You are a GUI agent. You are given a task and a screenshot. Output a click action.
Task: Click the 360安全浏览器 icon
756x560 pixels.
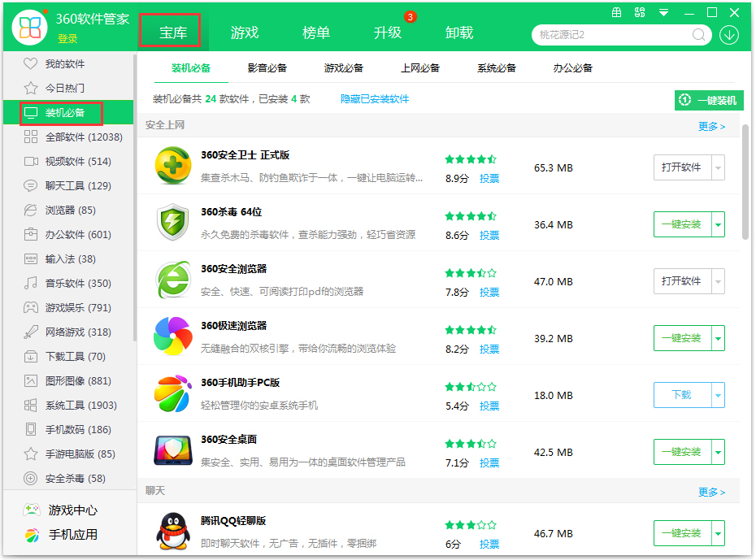[173, 279]
